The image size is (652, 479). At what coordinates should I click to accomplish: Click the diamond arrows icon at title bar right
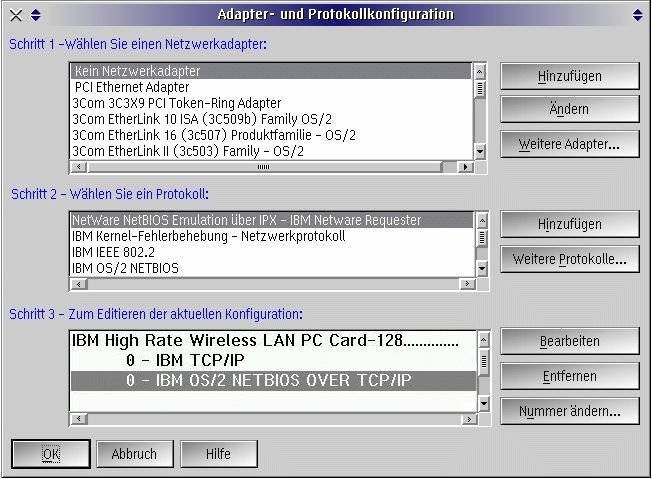point(637,15)
